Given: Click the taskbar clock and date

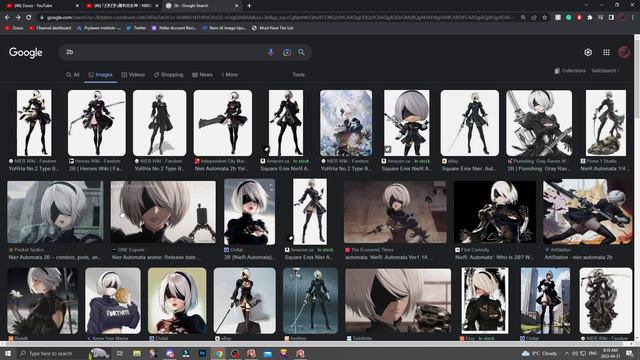Looking at the screenshot, I should click(x=609, y=353).
